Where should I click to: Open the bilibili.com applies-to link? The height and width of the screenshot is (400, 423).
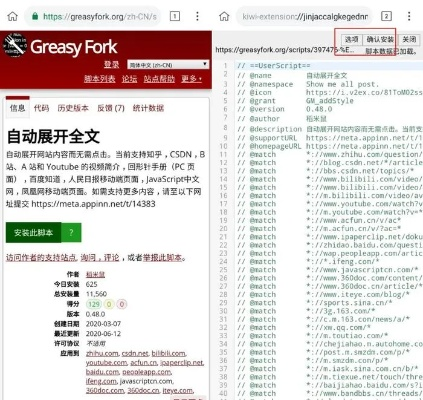(x=168, y=353)
